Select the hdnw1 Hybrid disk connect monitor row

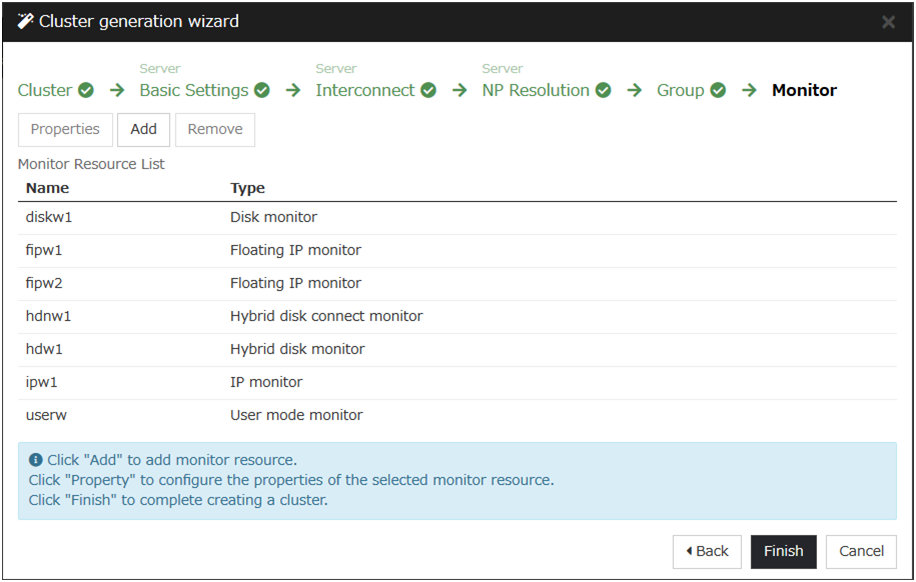[457, 316]
